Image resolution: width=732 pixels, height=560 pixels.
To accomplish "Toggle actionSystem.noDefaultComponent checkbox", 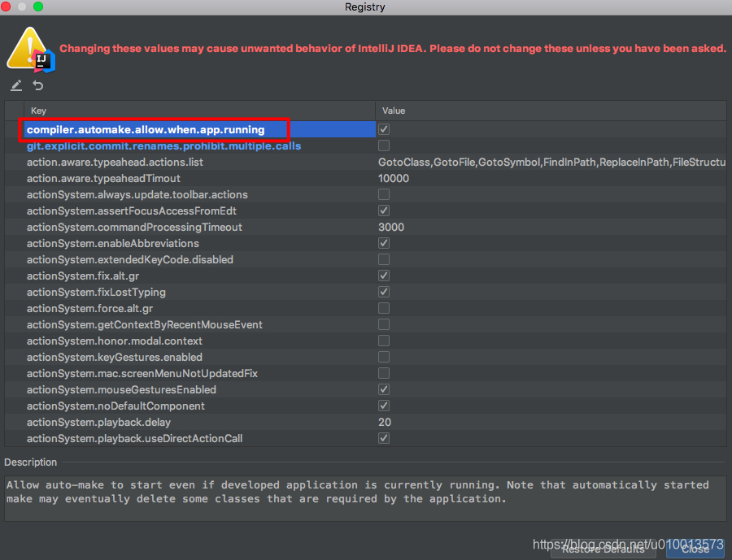I will point(384,406).
